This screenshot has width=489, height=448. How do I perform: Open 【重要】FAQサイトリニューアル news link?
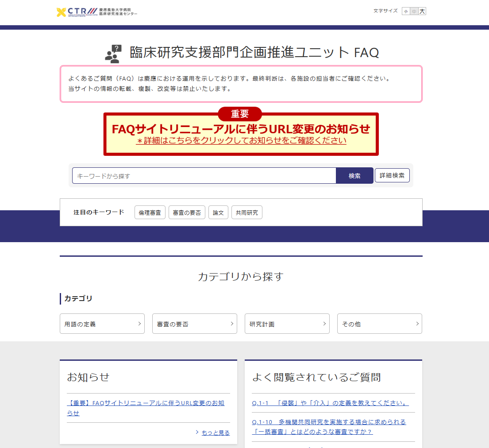pos(146,408)
